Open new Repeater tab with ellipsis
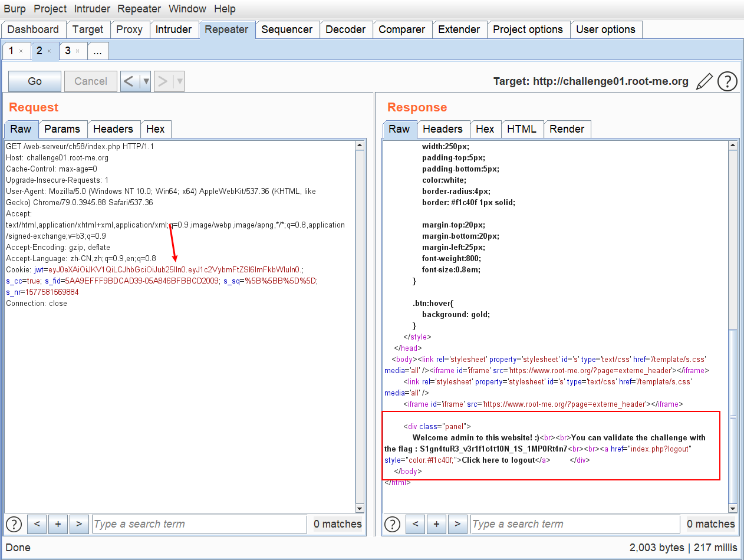 [98, 51]
